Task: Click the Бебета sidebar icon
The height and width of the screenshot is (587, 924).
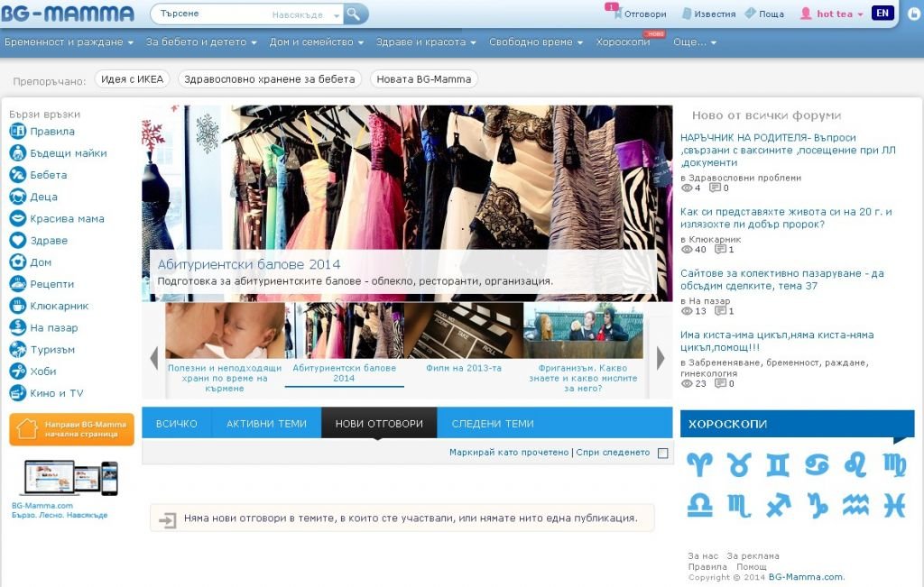Action: [17, 175]
